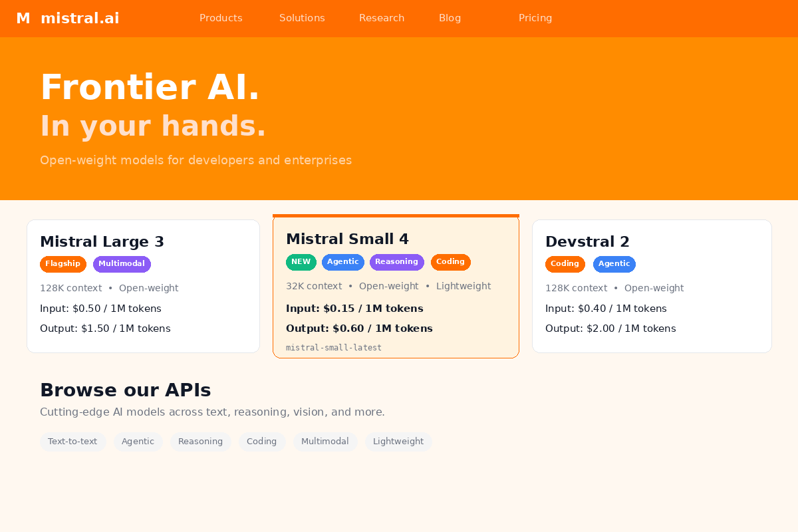The image size is (798, 532).
Task: Open the Solutions menu
Action: click(302, 19)
